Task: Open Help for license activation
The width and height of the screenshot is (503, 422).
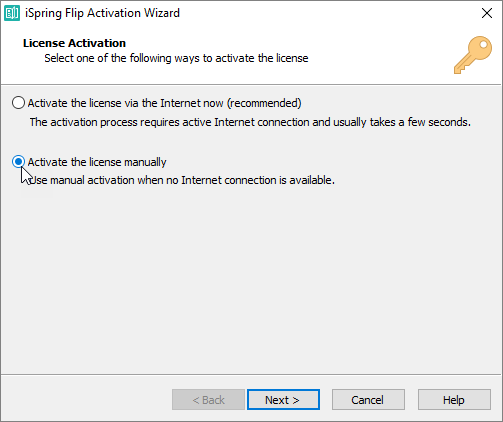Action: pos(454,400)
